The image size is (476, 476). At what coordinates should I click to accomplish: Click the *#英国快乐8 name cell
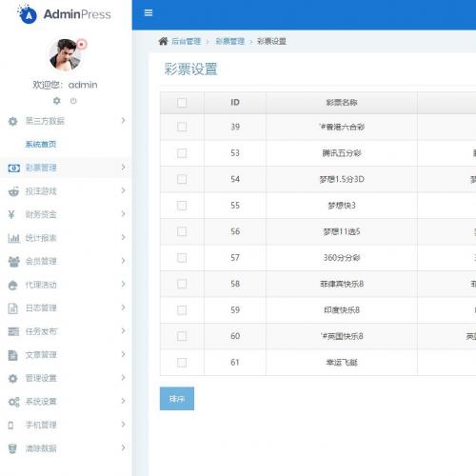tap(342, 336)
